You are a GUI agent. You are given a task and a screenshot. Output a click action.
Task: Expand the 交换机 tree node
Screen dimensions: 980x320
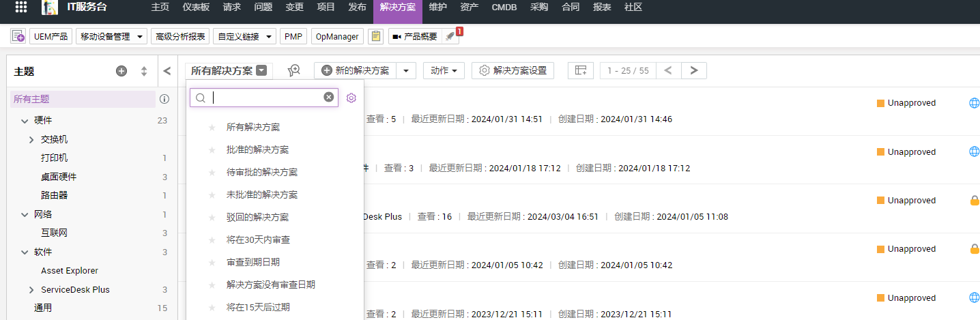pos(31,139)
